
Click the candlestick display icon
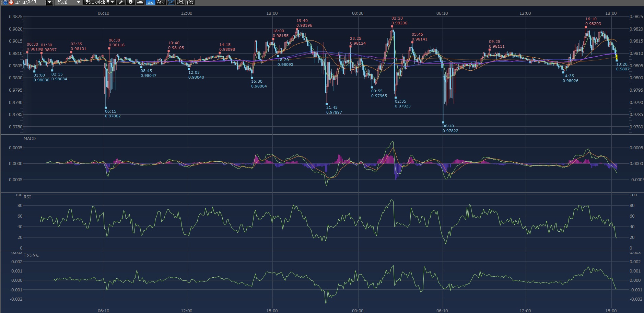pyautogui.click(x=171, y=2)
